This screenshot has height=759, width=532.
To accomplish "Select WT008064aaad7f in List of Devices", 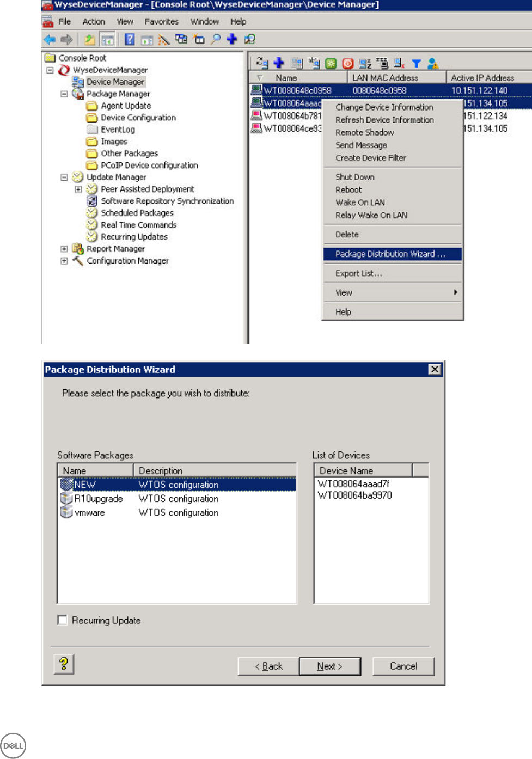I will point(354,483).
